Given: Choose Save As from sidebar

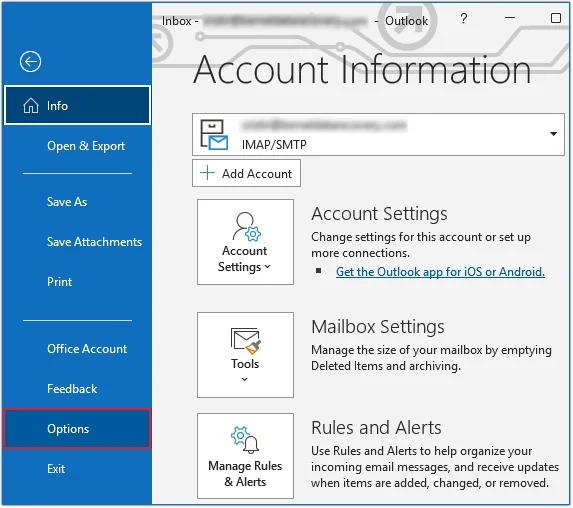Looking at the screenshot, I should 67,202.
